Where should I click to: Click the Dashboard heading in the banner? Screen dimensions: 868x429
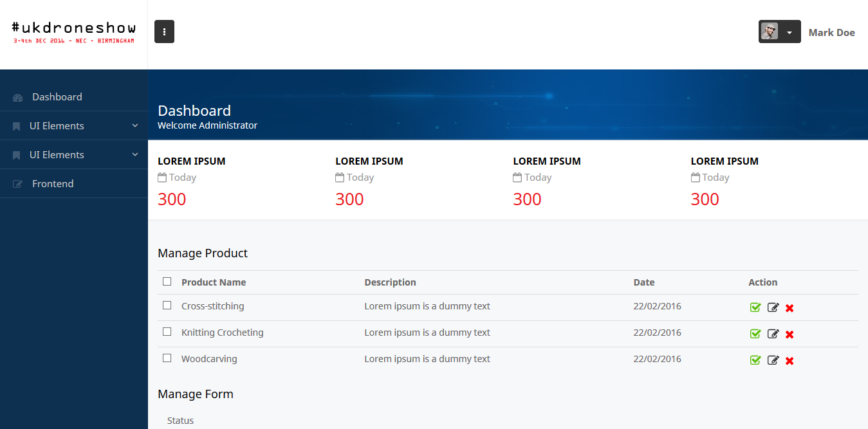coord(194,111)
